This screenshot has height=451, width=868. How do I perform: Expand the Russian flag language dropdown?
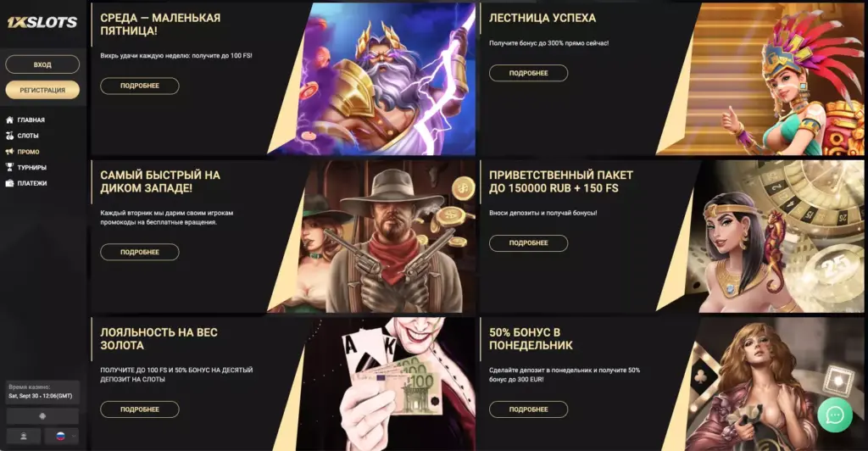click(x=61, y=436)
